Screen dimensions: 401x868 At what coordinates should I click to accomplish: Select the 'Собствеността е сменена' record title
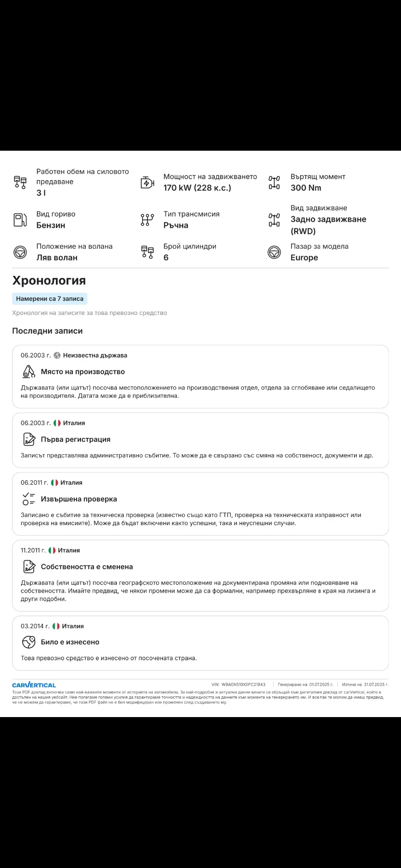coord(87,567)
